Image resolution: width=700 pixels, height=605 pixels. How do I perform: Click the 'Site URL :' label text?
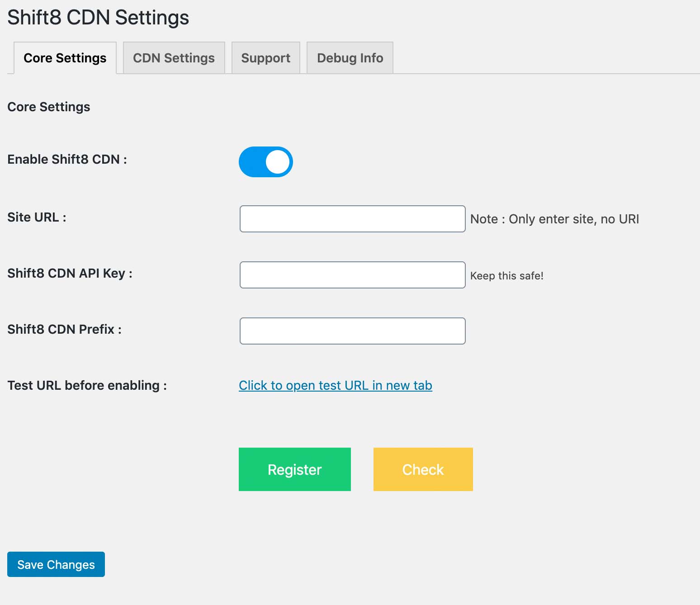click(x=37, y=217)
